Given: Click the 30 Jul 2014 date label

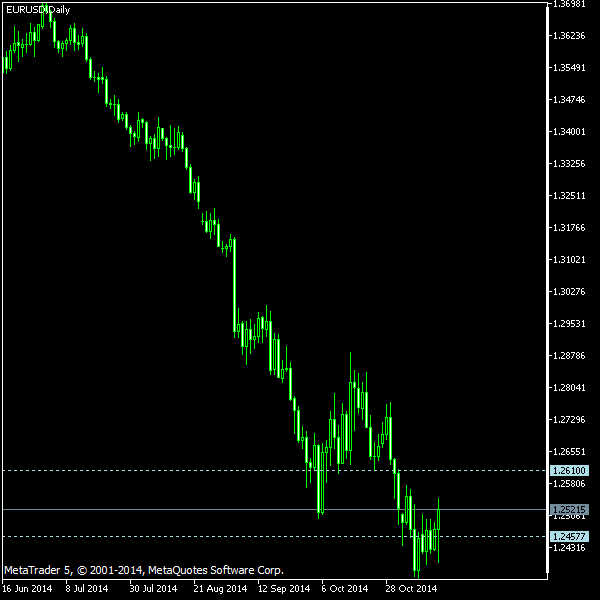Looking at the screenshot, I should [x=153, y=589].
